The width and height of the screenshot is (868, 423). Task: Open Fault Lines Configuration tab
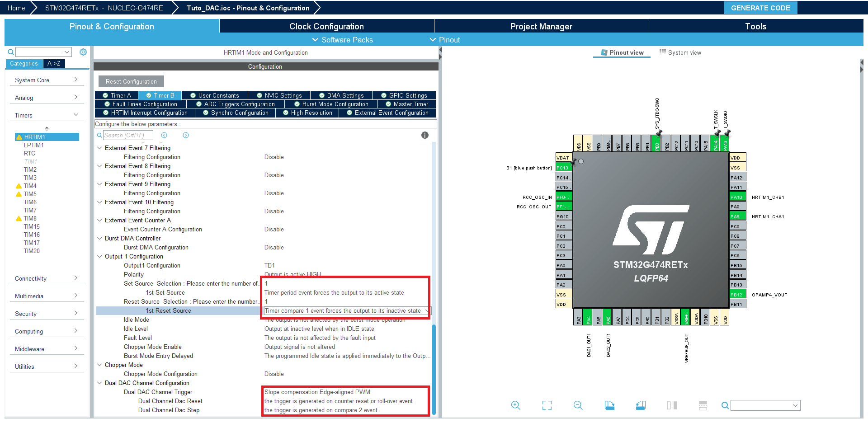[141, 104]
